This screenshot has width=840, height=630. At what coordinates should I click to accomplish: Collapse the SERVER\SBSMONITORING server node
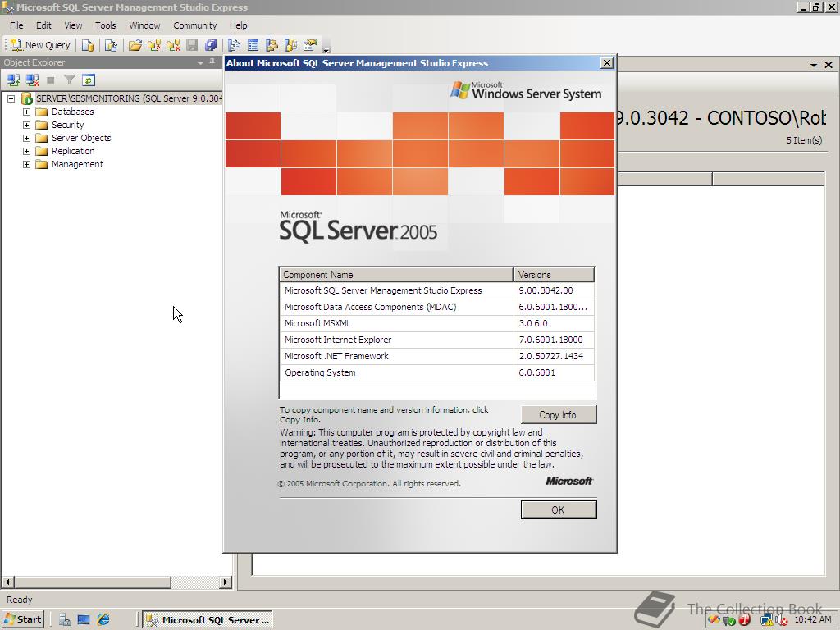[x=11, y=98]
